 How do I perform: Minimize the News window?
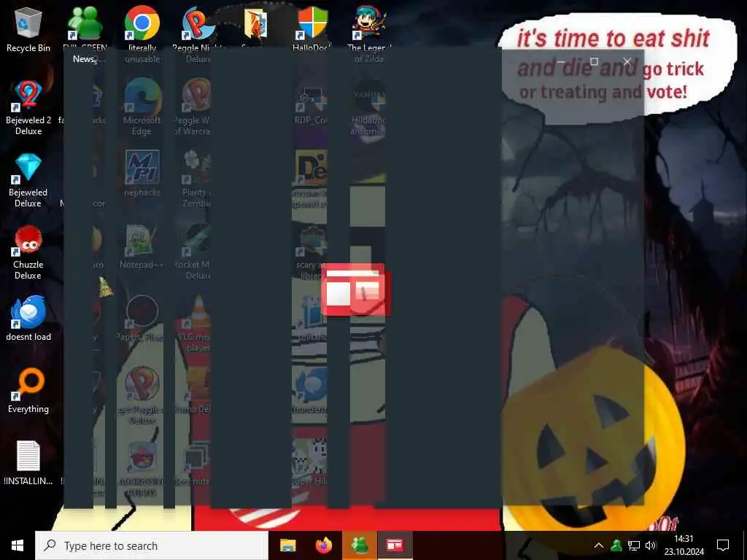pyautogui.click(x=561, y=61)
